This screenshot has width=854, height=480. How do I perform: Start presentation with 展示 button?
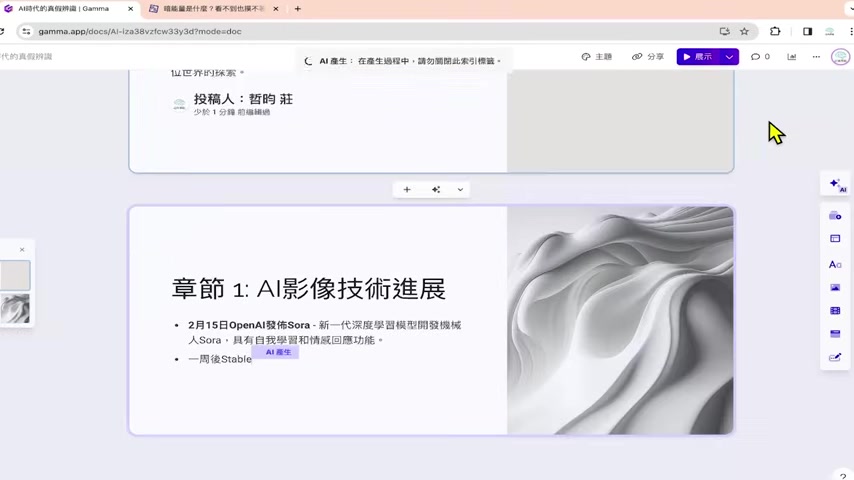698,57
